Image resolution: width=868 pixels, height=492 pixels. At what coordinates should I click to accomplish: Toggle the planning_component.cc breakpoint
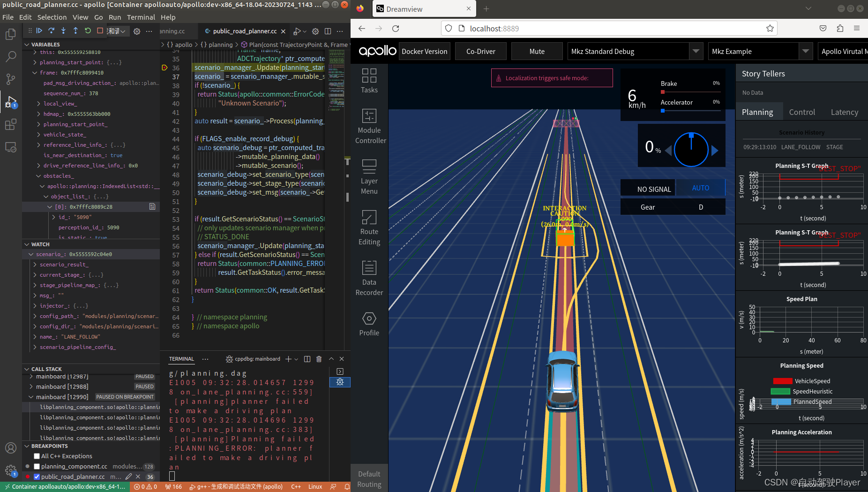36,466
